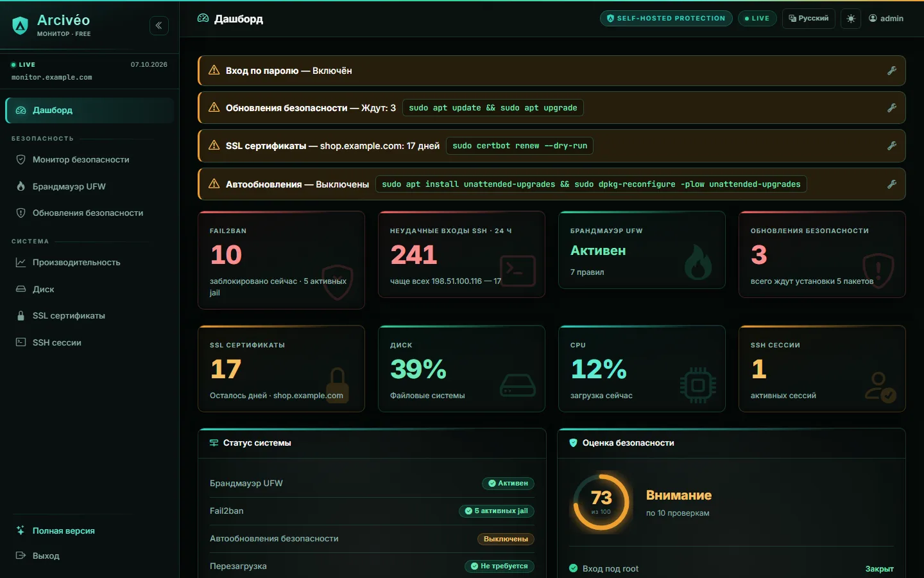Open the Русский language selector
This screenshot has width=924, height=578.
(x=809, y=19)
